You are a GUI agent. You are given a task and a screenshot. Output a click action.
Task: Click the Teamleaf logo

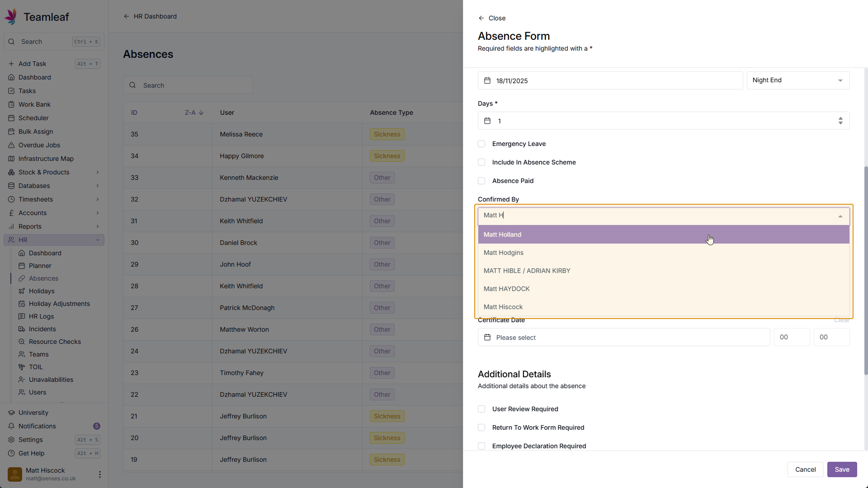(x=12, y=17)
